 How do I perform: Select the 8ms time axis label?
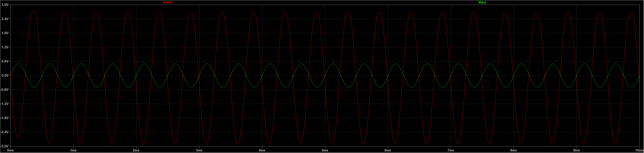click(513, 150)
